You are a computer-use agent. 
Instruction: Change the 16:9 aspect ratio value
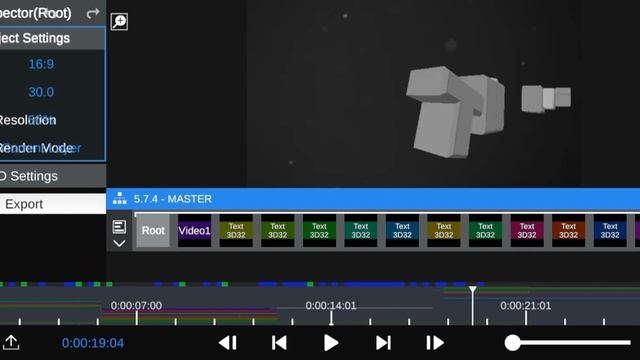[41, 64]
